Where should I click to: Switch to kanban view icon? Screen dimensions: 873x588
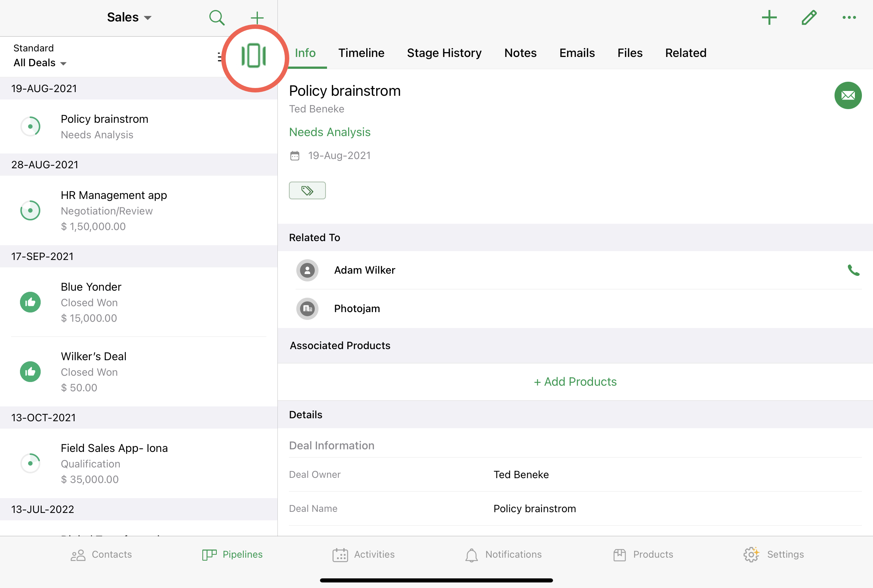click(x=254, y=56)
